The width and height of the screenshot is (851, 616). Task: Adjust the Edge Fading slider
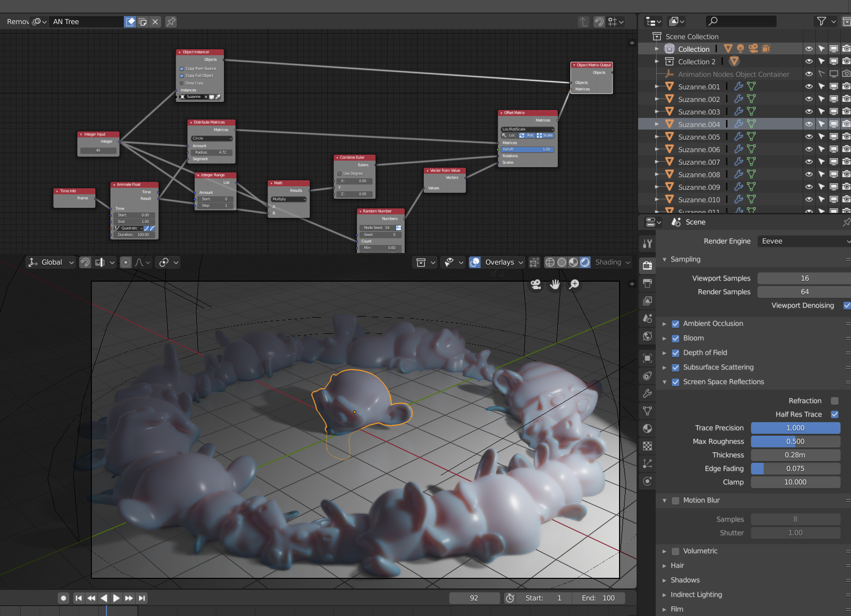click(x=795, y=468)
